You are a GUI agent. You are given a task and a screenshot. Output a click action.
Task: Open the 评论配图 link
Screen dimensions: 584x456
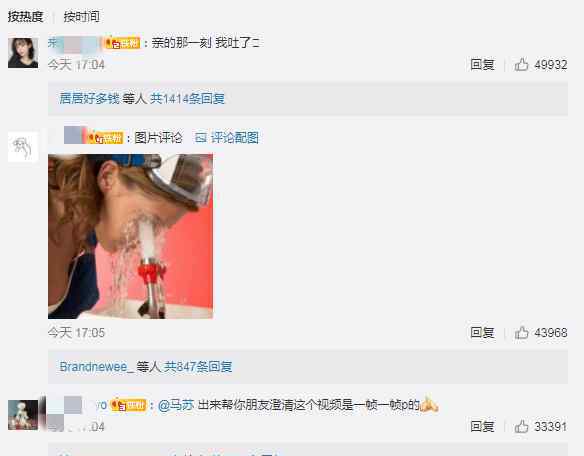235,138
